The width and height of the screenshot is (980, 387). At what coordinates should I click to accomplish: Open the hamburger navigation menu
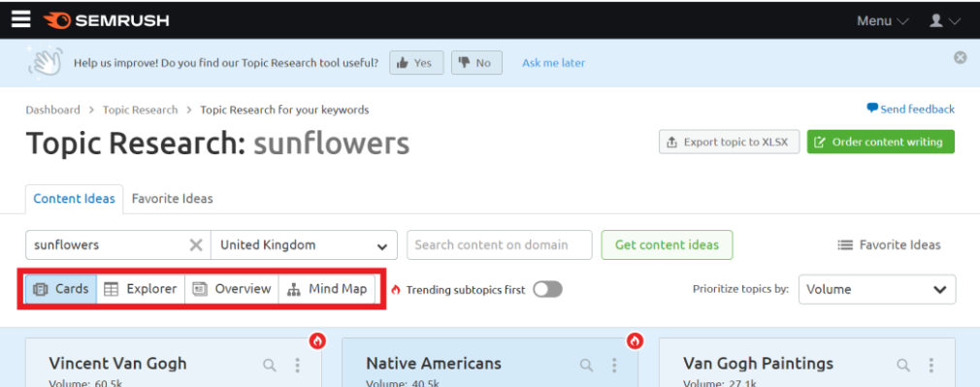[x=20, y=20]
